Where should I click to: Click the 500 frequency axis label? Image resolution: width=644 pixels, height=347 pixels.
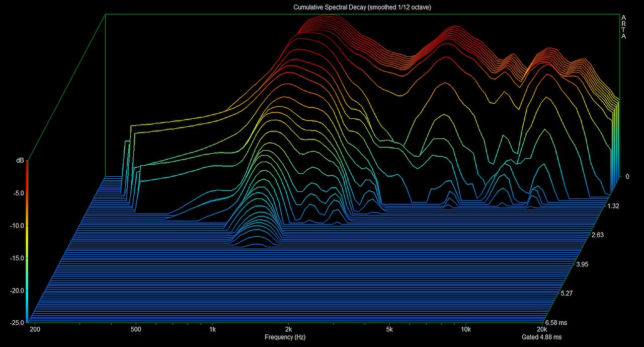tap(135, 330)
